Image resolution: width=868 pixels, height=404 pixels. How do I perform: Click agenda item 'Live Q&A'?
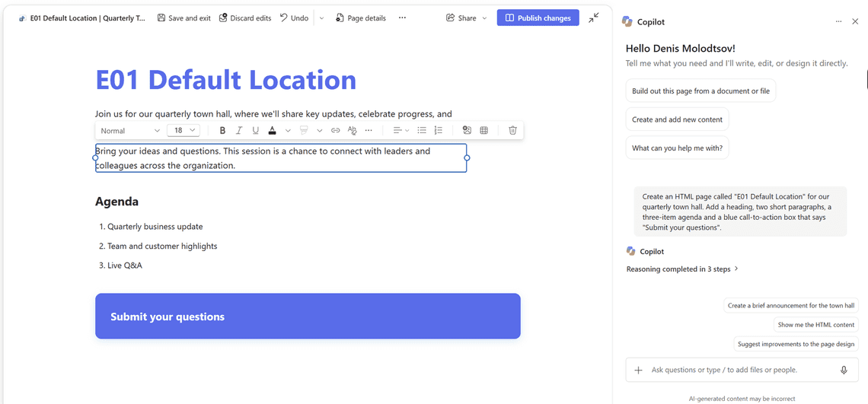(125, 265)
